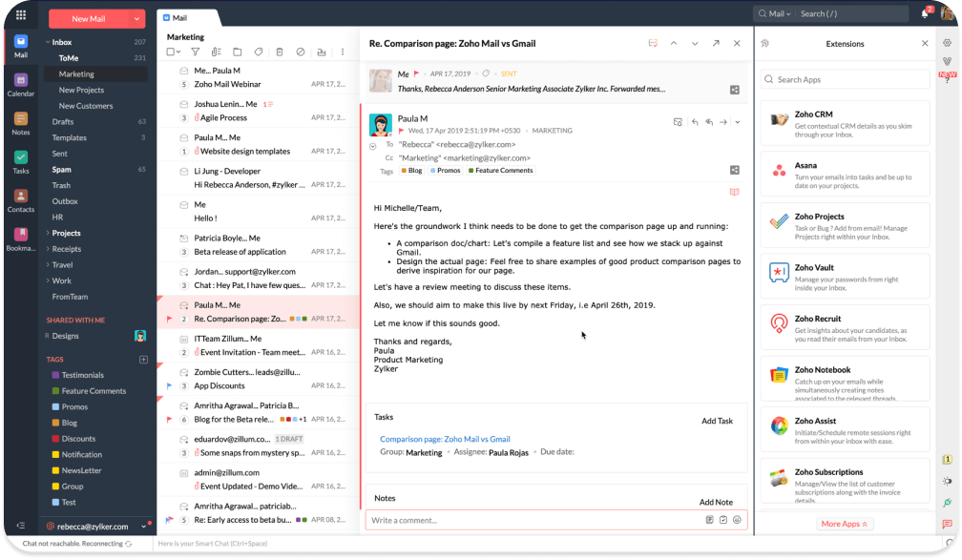Click the conversation summary icon in header

(x=653, y=44)
